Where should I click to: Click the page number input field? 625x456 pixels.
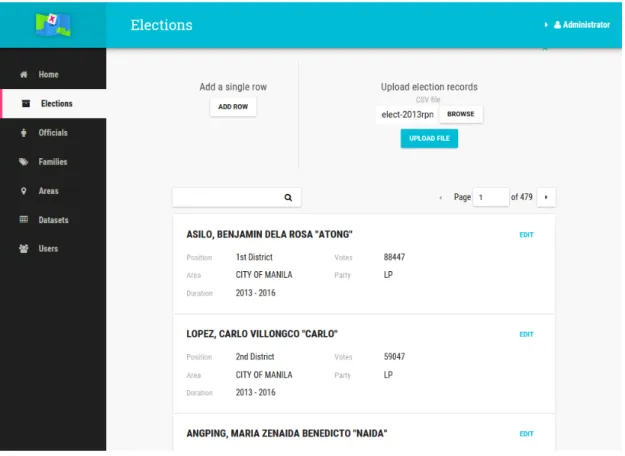click(x=491, y=197)
